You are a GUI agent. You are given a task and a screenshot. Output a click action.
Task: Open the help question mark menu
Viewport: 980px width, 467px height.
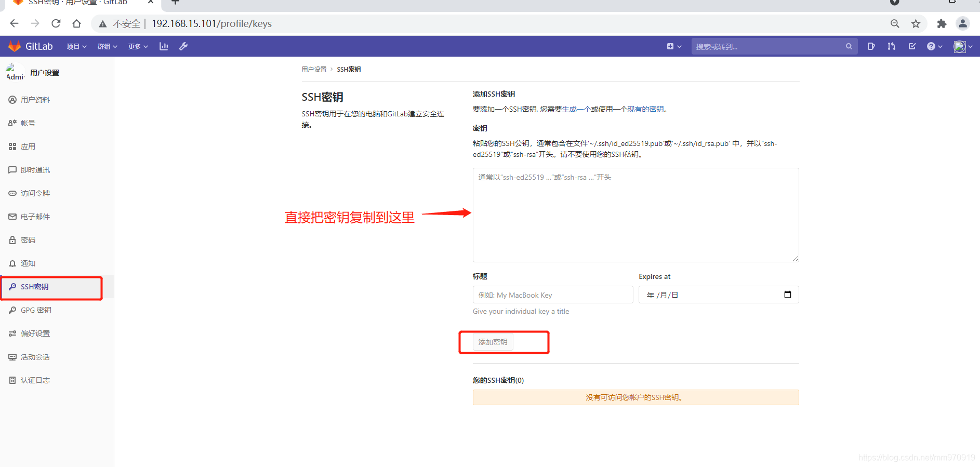point(934,46)
